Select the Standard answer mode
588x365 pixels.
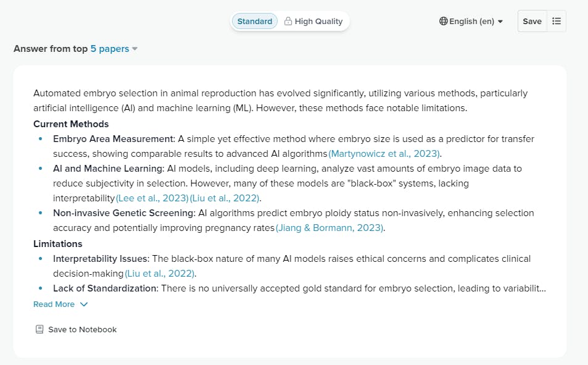[x=254, y=21]
